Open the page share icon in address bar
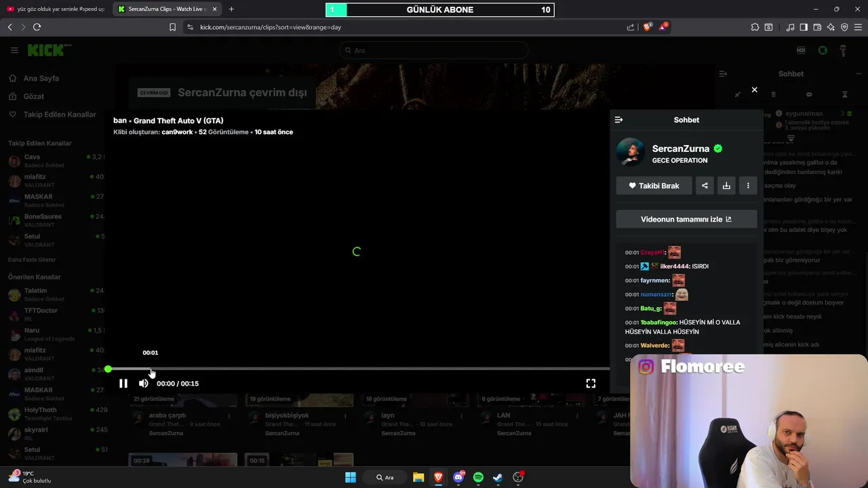 pyautogui.click(x=631, y=27)
